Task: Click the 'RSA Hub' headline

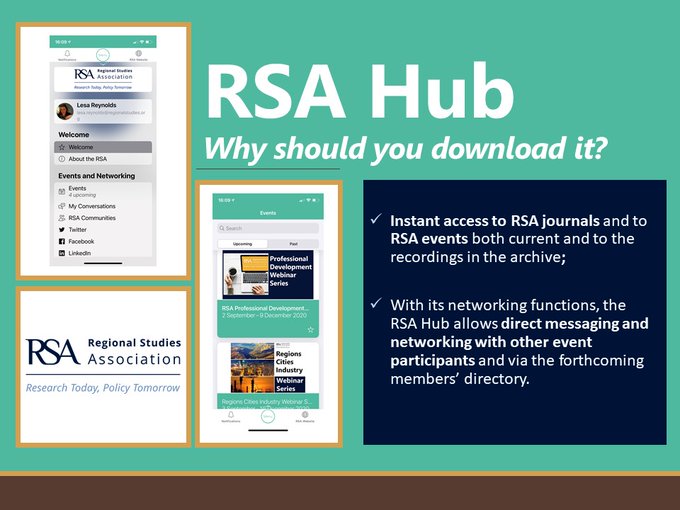Action: coord(360,92)
